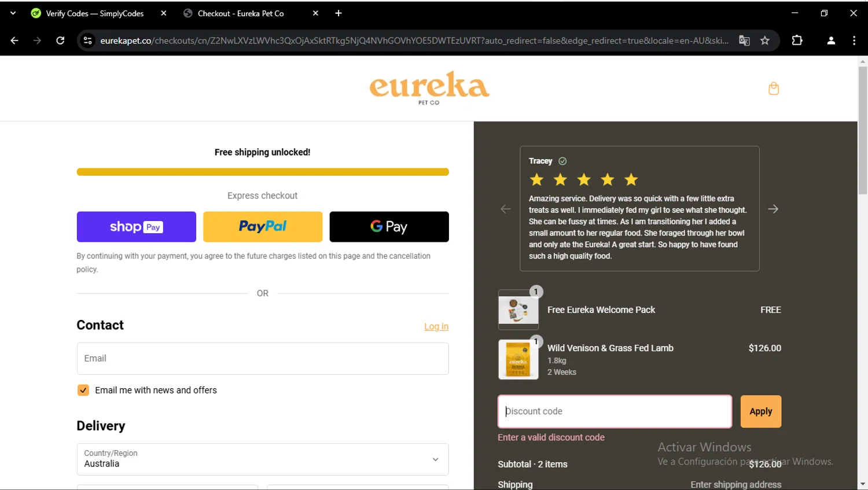This screenshot has width=868, height=490.
Task: Close the Verify Codes — SimplyCodes tab
Action: point(164,13)
